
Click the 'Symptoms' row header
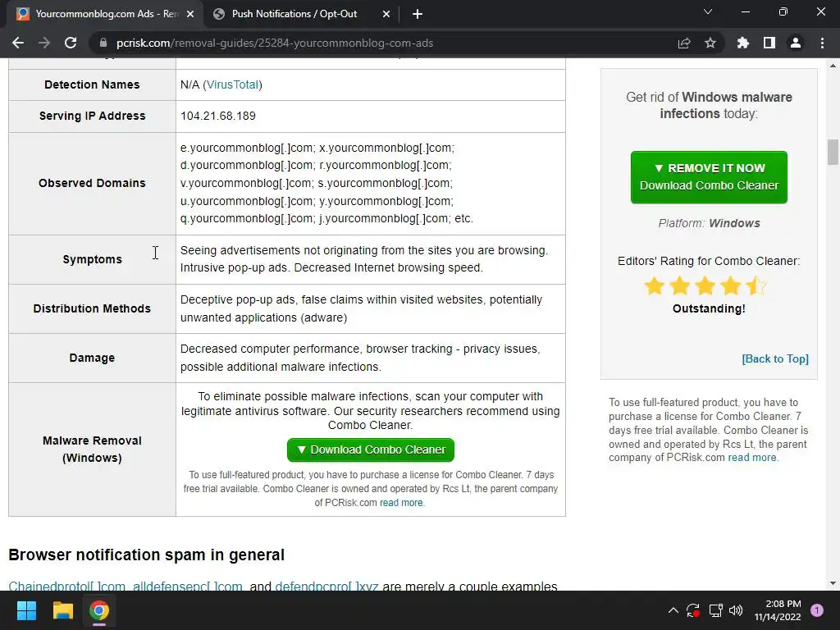point(92,259)
